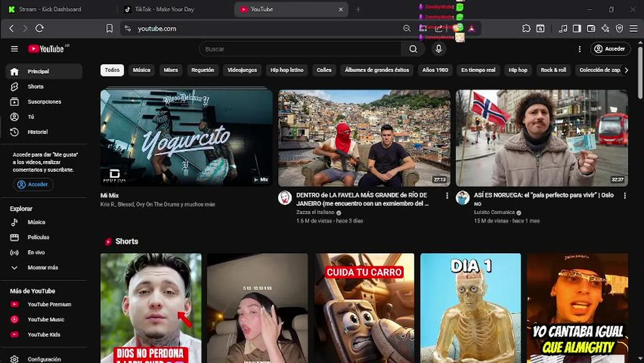Open Brave playlist music note icon
644x363 pixels.
pos(563,29)
